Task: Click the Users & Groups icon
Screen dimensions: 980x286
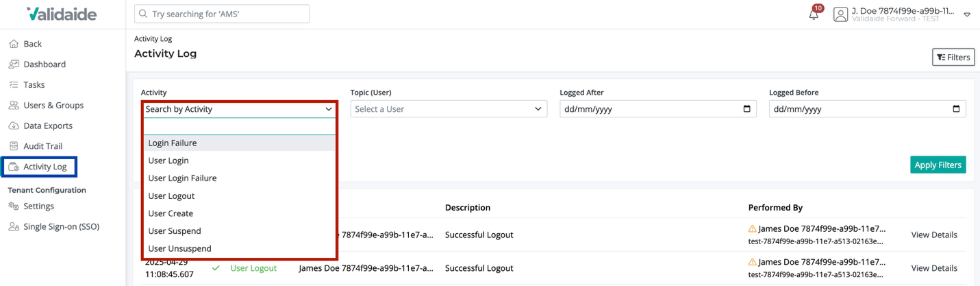Action: click(x=14, y=106)
